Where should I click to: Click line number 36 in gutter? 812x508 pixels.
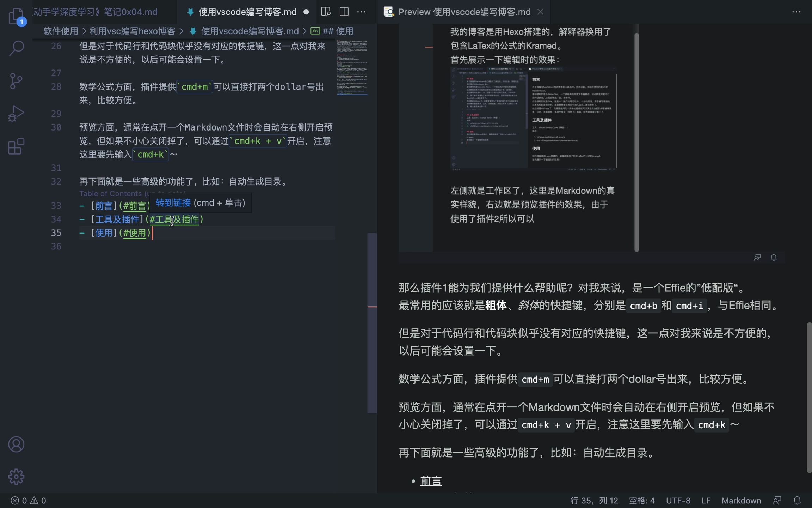[56, 246]
